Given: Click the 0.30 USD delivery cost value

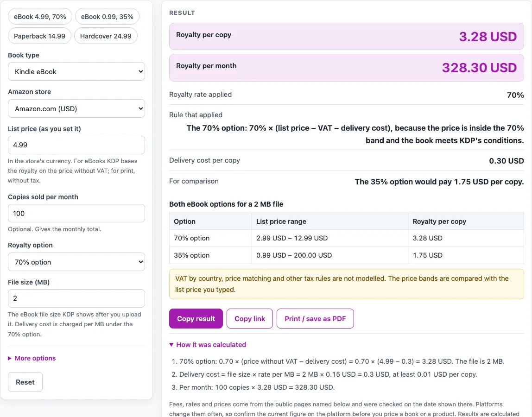Looking at the screenshot, I should click(x=506, y=161).
